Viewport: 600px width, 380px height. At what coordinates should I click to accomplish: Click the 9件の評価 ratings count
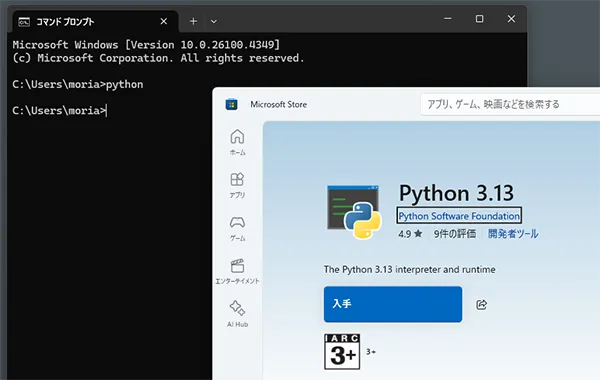click(455, 233)
